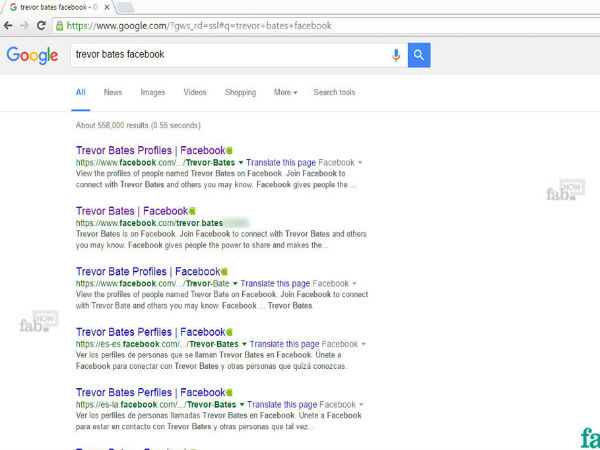Image resolution: width=600 pixels, height=450 pixels.
Task: Click the forward navigation arrow
Action: tap(24, 26)
